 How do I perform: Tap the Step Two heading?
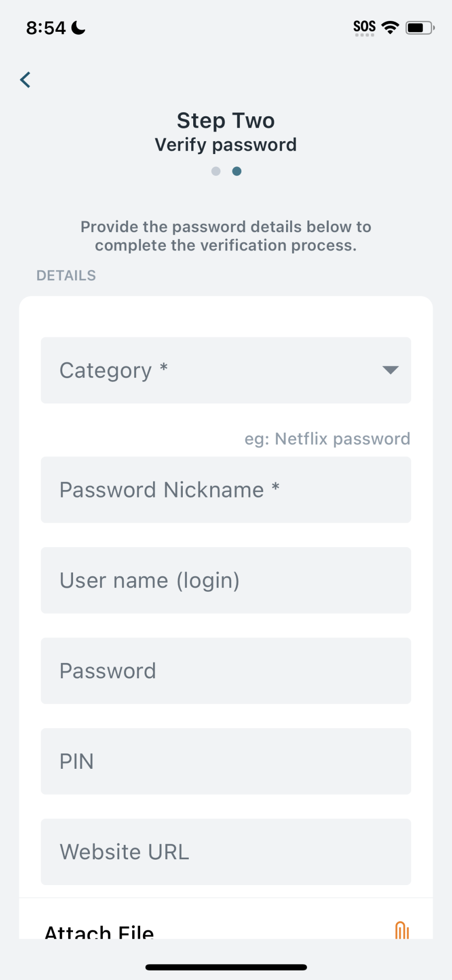pos(226,120)
